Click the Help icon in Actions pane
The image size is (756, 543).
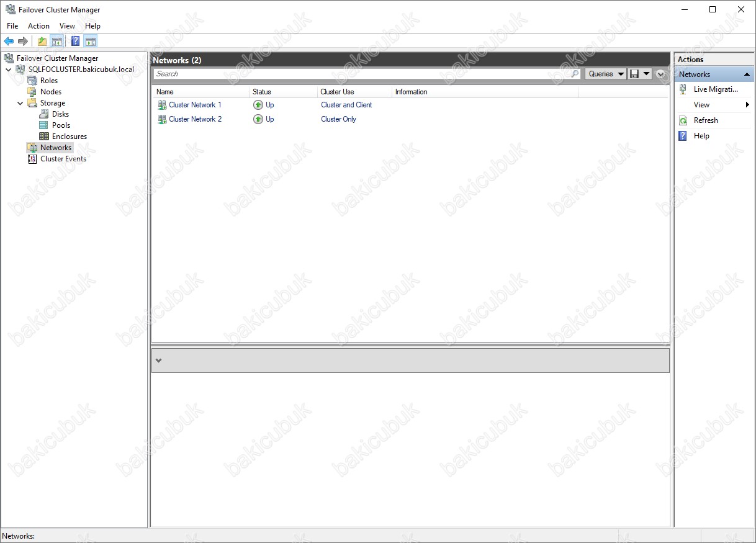coord(683,136)
